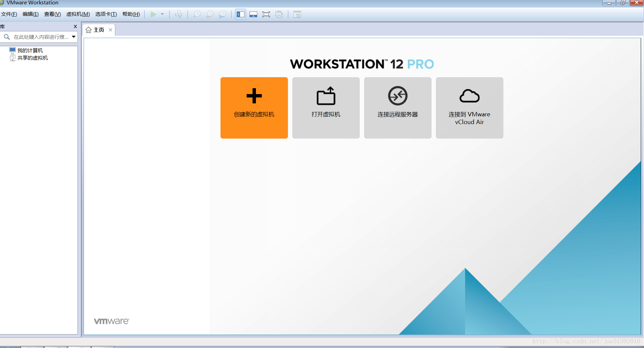Viewport: 644px width, 348px height.
Task: Toggle the library sidebar view icon
Action: point(240,14)
